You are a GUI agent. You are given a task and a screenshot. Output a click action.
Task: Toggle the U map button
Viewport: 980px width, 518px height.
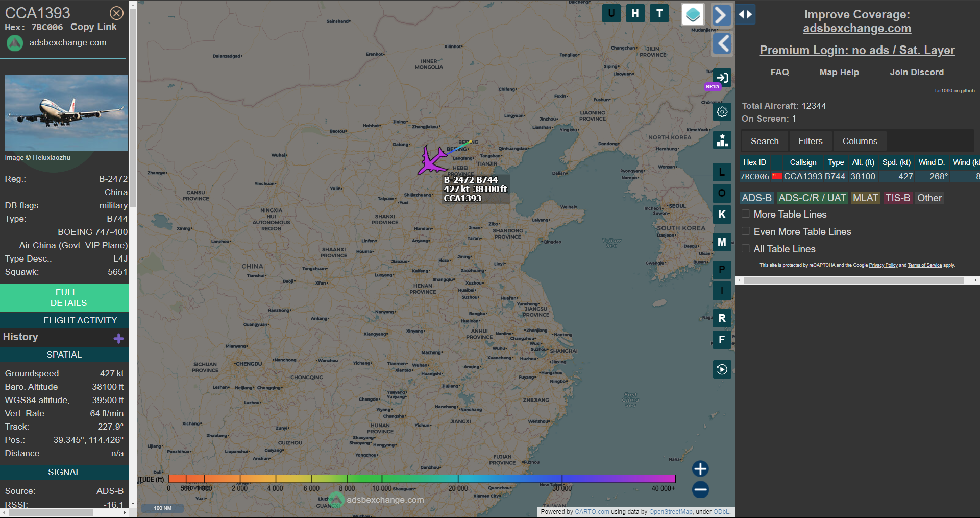tap(611, 13)
